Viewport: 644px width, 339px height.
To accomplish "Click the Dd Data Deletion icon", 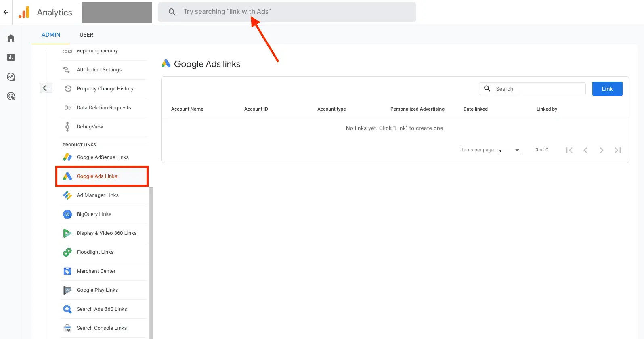I will tap(68, 108).
